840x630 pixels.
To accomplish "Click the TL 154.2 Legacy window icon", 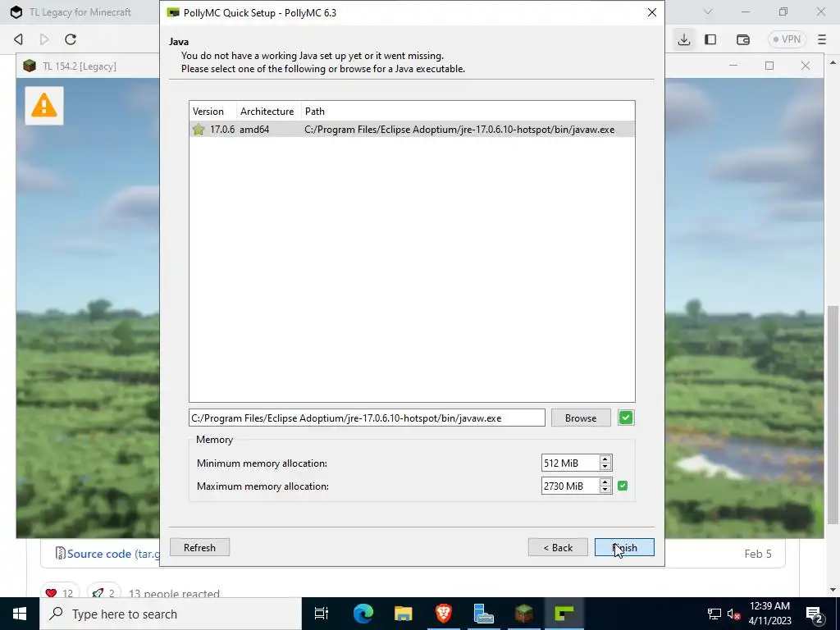I will click(x=30, y=66).
